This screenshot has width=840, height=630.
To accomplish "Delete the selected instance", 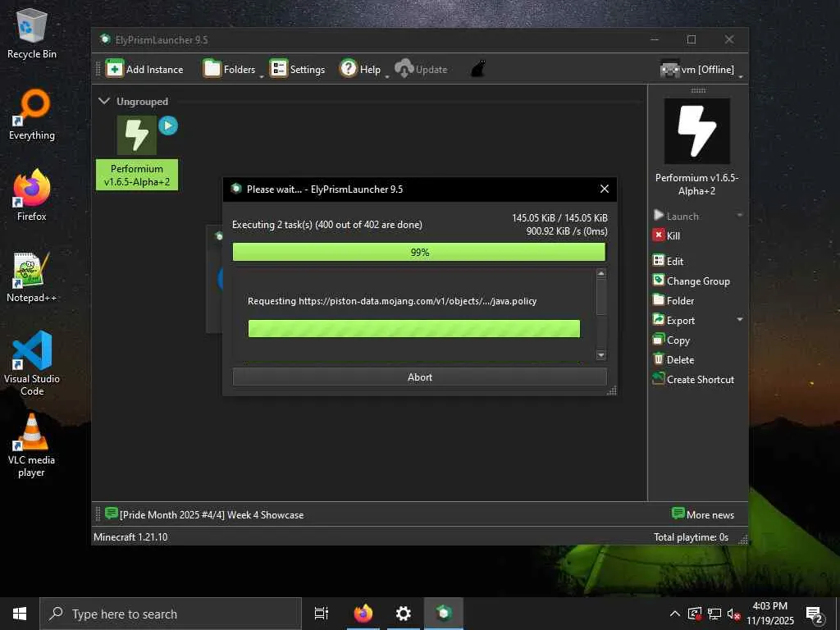I will 673,359.
